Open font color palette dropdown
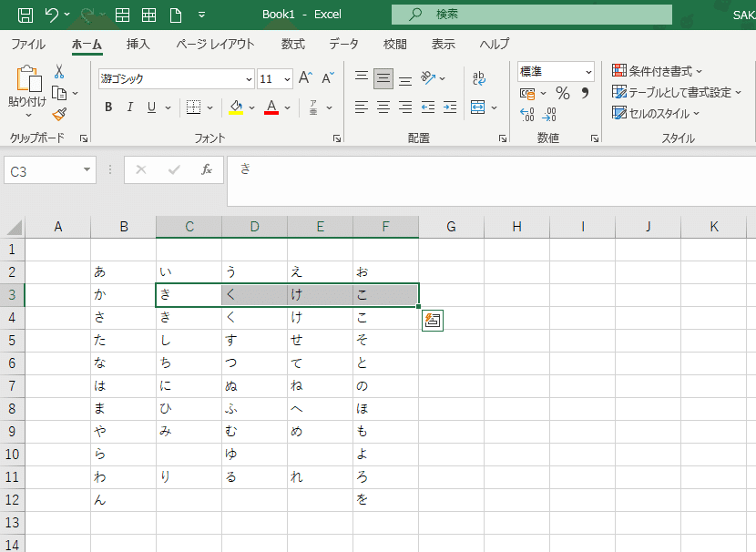This screenshot has width=756, height=552. (x=287, y=107)
